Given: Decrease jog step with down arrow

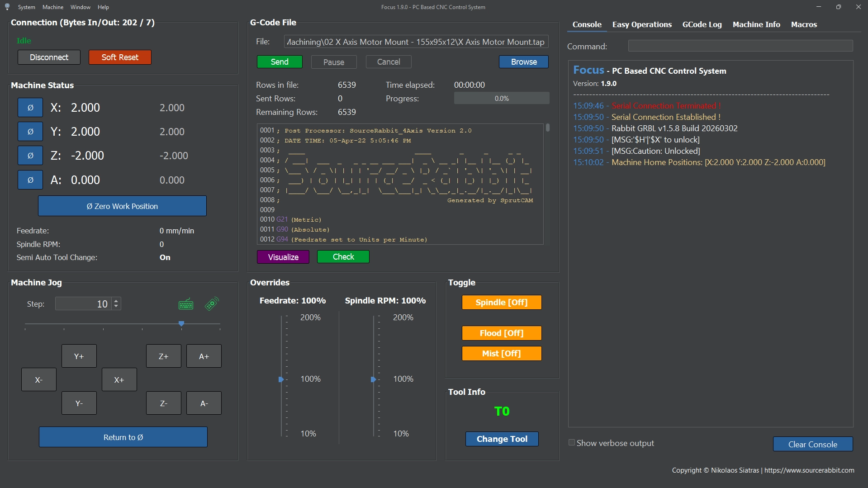Looking at the screenshot, I should [x=116, y=307].
